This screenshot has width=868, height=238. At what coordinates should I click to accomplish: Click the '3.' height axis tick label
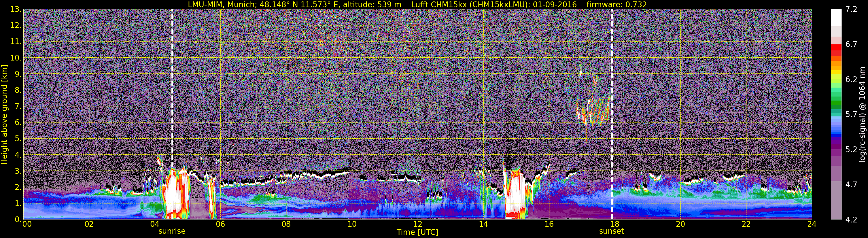(x=18, y=171)
